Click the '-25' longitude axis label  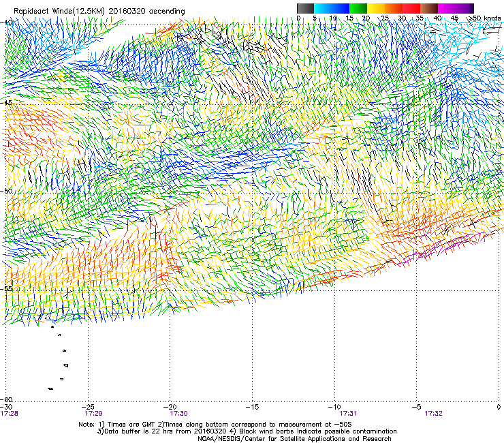pyautogui.click(x=89, y=407)
